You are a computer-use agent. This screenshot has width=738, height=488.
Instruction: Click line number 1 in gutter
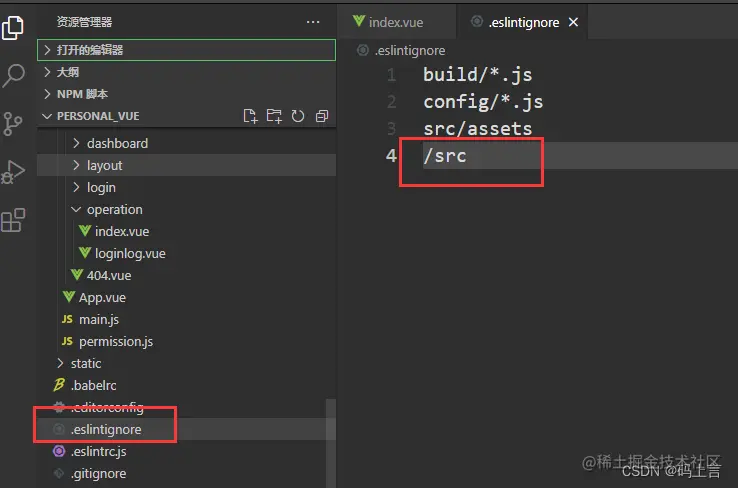[391, 75]
